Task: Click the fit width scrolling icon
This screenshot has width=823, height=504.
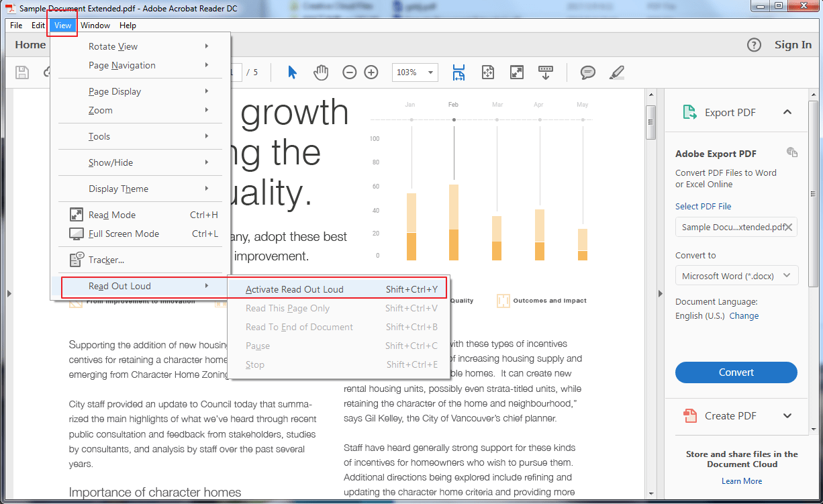Action: 458,72
